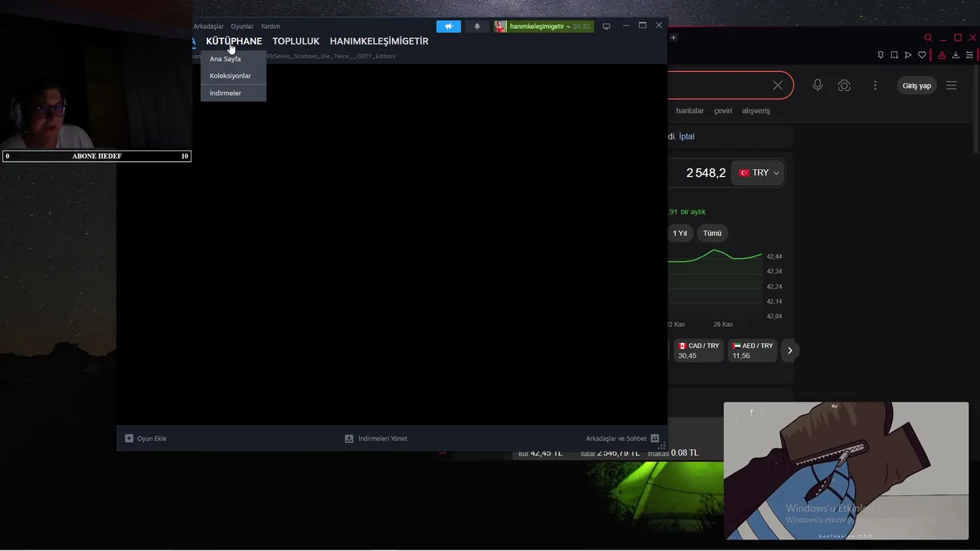This screenshot has width=980, height=551.
Task: Click the browser send/flow arrow icon
Action: pos(908,55)
